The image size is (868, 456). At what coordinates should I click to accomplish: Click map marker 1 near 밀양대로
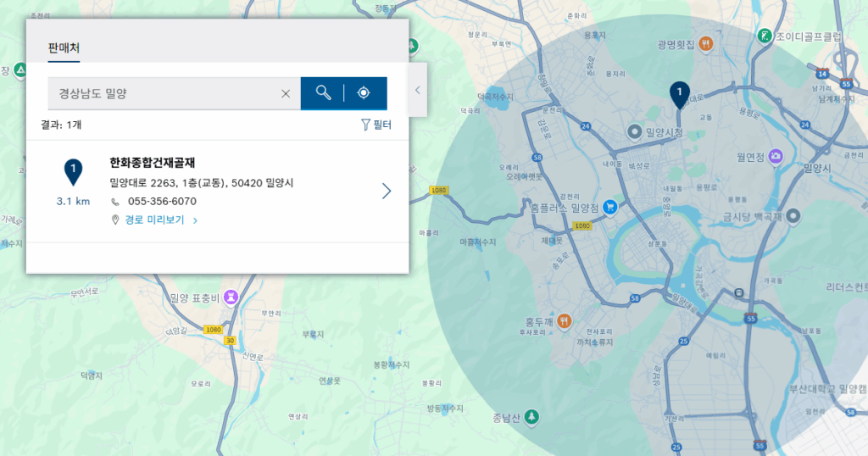point(679,95)
